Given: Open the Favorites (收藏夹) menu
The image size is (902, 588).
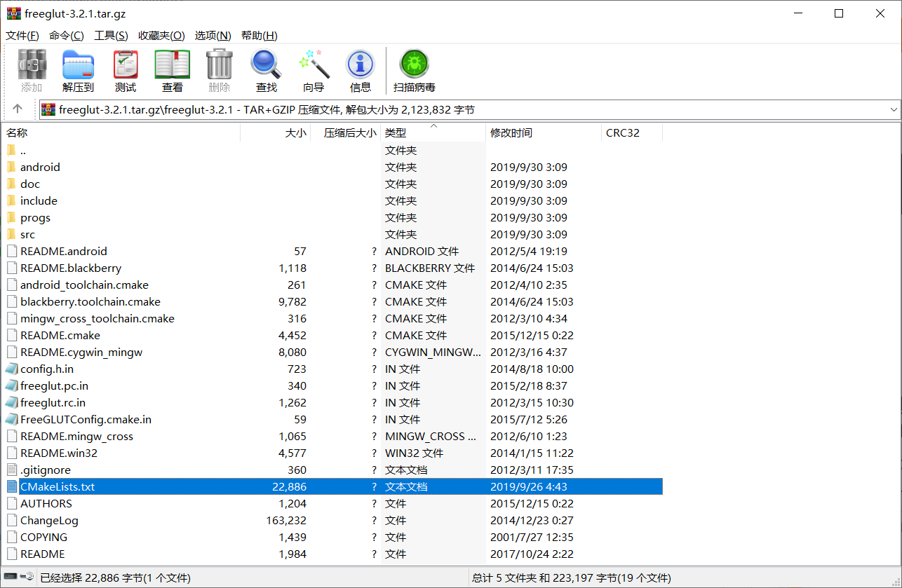Looking at the screenshot, I should click(x=161, y=36).
